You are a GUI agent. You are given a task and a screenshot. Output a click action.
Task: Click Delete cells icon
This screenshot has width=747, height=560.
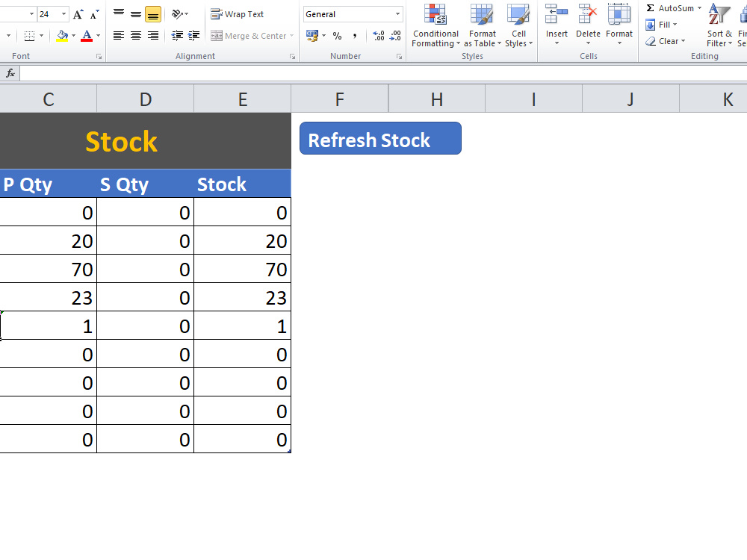pos(588,14)
